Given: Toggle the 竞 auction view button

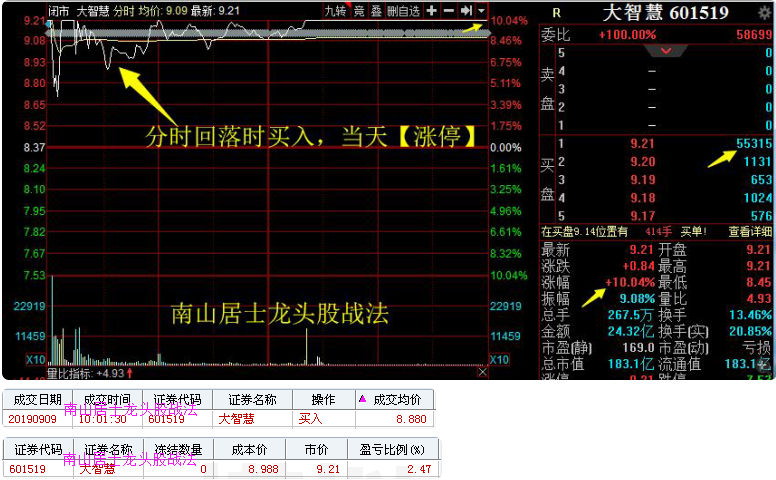Looking at the screenshot, I should click(x=359, y=11).
